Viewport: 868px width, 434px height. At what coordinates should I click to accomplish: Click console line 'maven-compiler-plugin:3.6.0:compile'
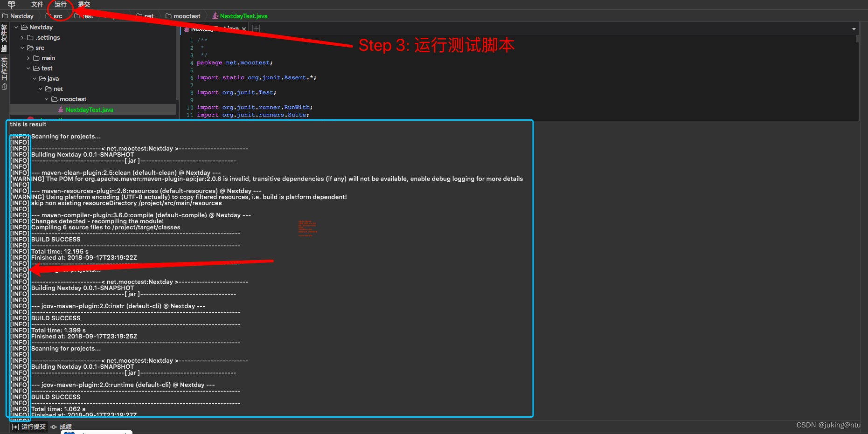click(131, 215)
